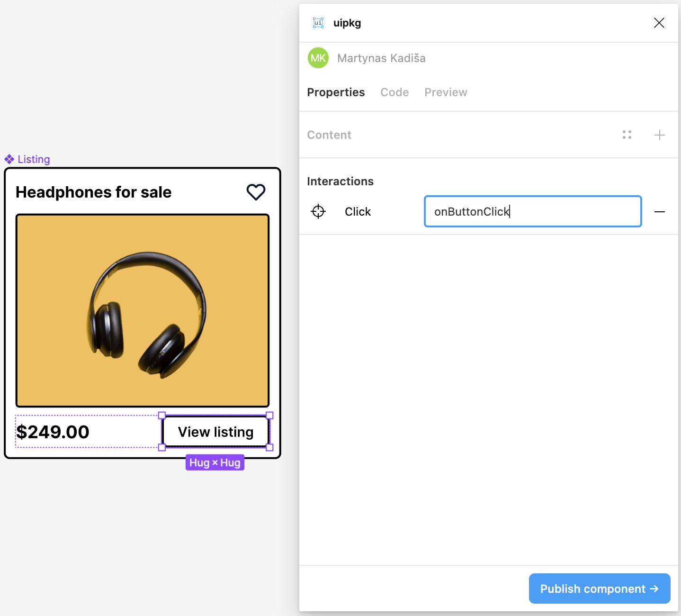Open the uipkg plugin icon
Image resolution: width=681 pixels, height=616 pixels.
(318, 22)
